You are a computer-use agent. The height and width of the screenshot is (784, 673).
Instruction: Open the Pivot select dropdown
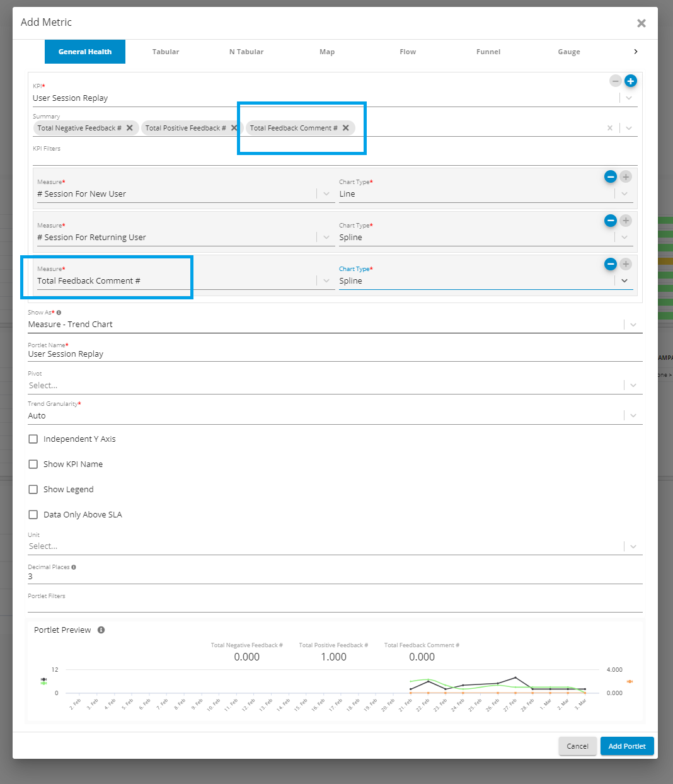633,385
